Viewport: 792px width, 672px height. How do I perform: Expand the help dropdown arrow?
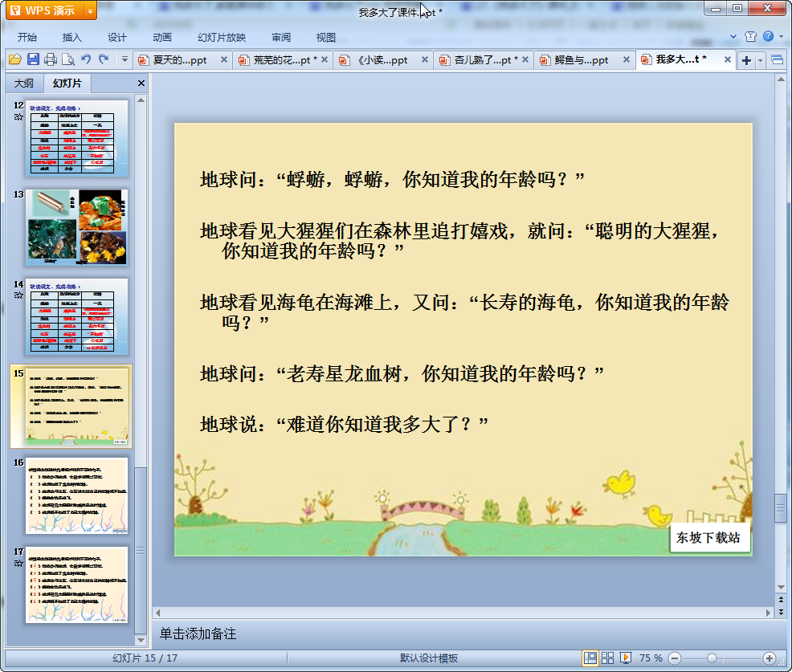coord(781,36)
